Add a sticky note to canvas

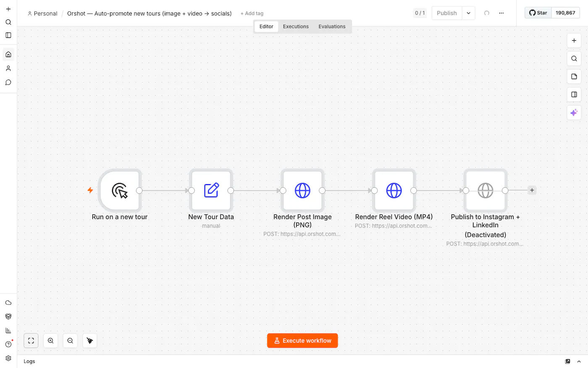(574, 77)
